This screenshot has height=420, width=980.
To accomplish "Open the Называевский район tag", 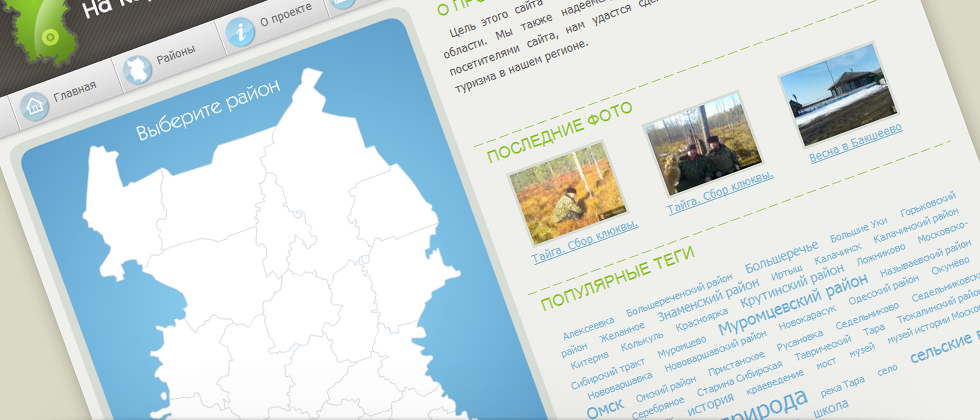I will 926,257.
